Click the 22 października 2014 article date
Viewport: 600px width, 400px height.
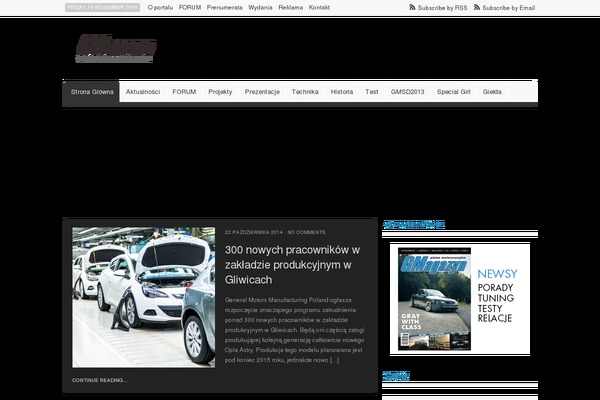pyautogui.click(x=254, y=232)
